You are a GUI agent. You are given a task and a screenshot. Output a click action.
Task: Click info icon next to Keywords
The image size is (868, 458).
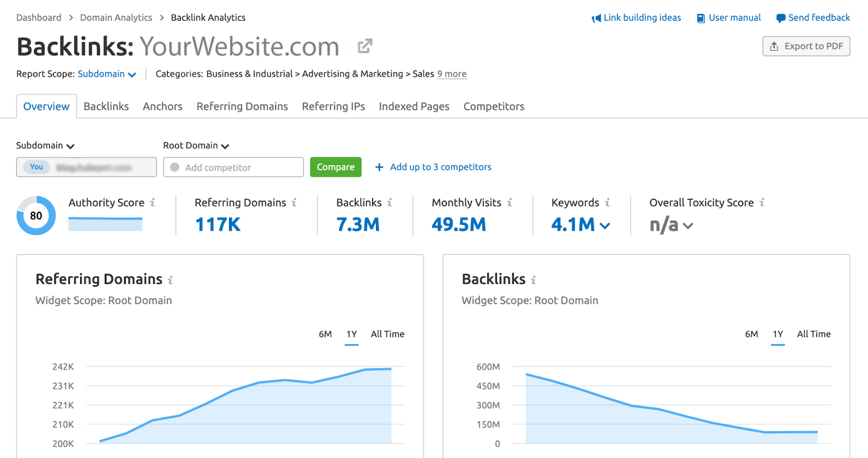[x=607, y=202]
